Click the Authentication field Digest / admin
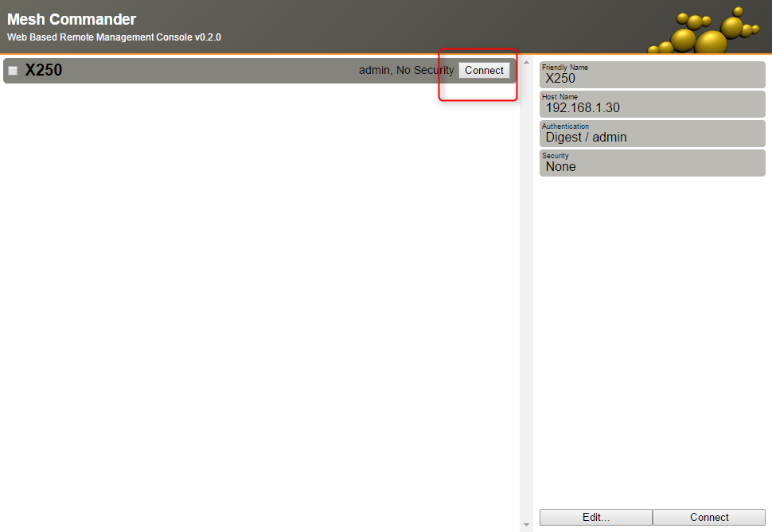The image size is (772, 532). (652, 134)
